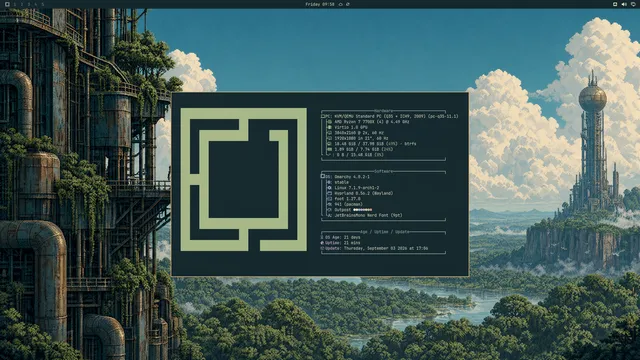Click the GPU icon beside Virtio 1.0 GPU
Image resolution: width=640 pixels, height=360 pixels.
pos(329,127)
